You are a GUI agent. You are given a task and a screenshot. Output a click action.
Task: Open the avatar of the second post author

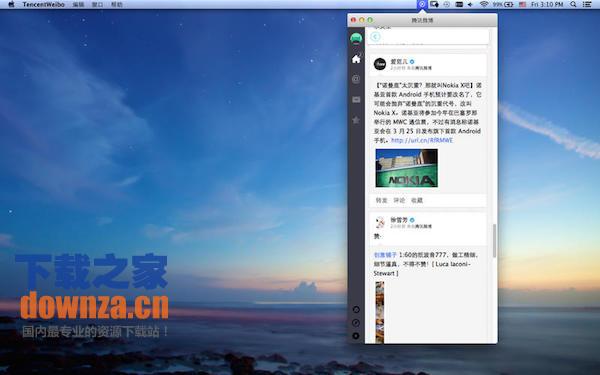(x=380, y=222)
